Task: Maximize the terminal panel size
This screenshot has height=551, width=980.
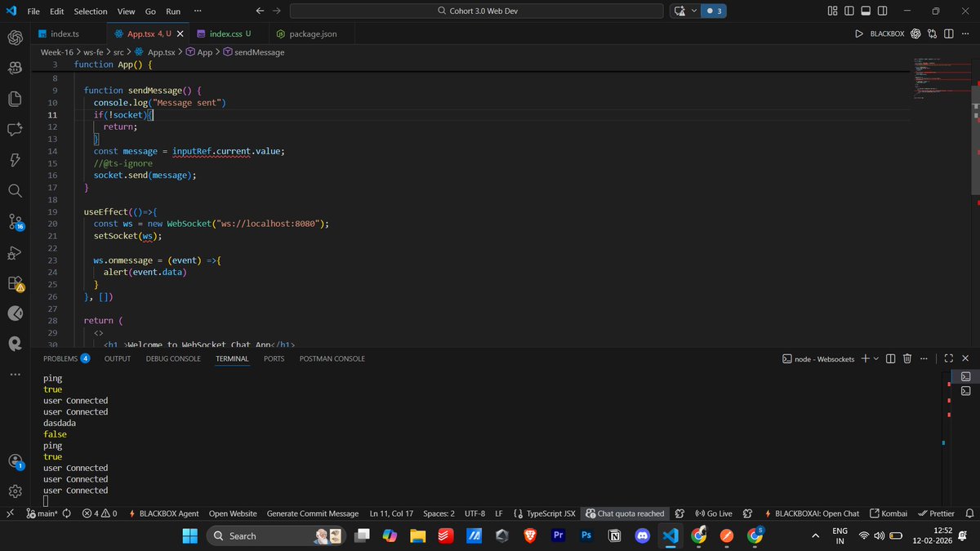Action: 949,358
